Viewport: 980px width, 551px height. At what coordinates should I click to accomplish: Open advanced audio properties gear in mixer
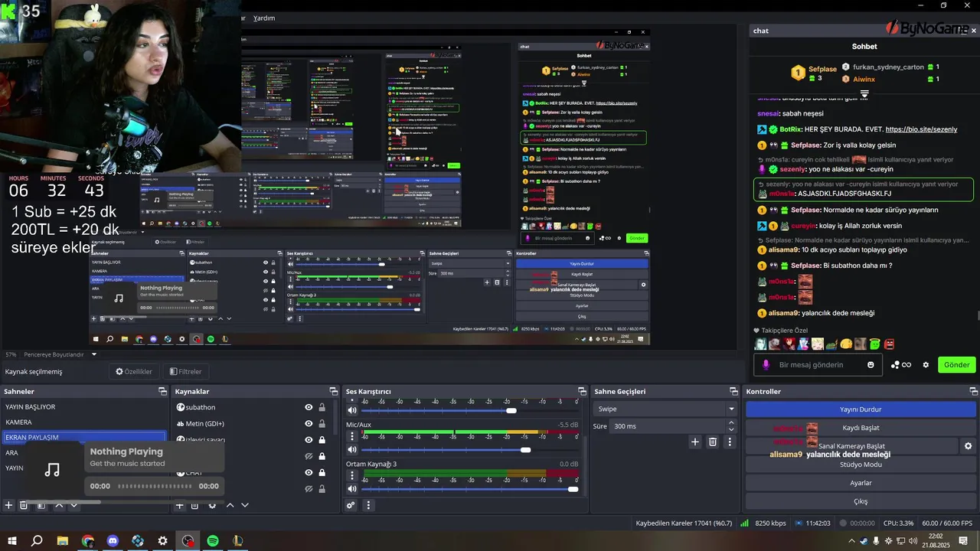click(351, 505)
